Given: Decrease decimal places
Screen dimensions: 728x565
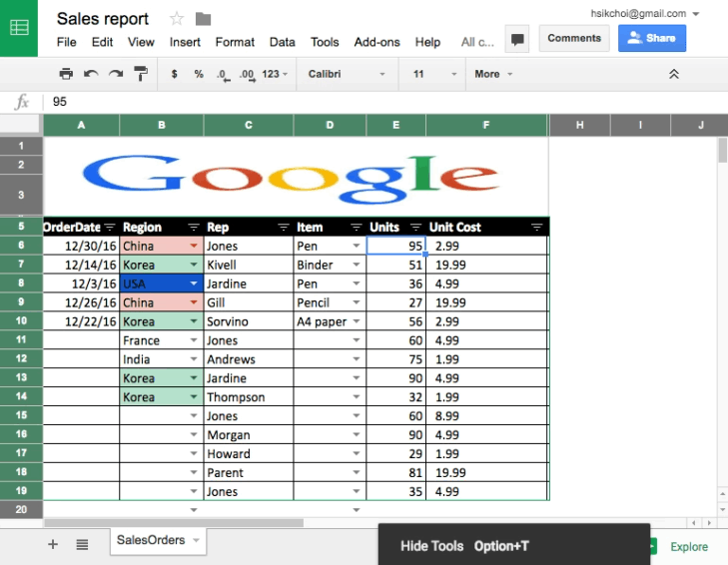Looking at the screenshot, I should click(224, 75).
